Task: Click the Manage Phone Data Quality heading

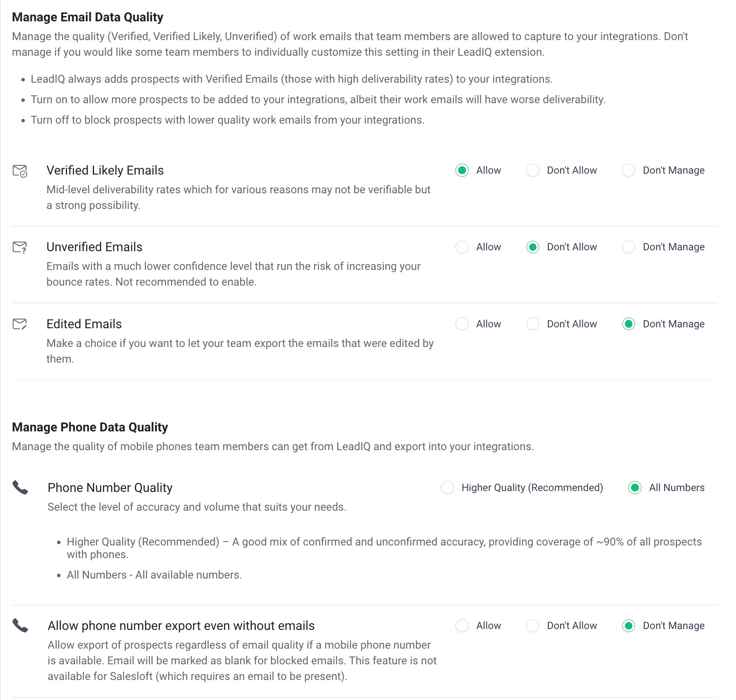Action: pyautogui.click(x=90, y=427)
